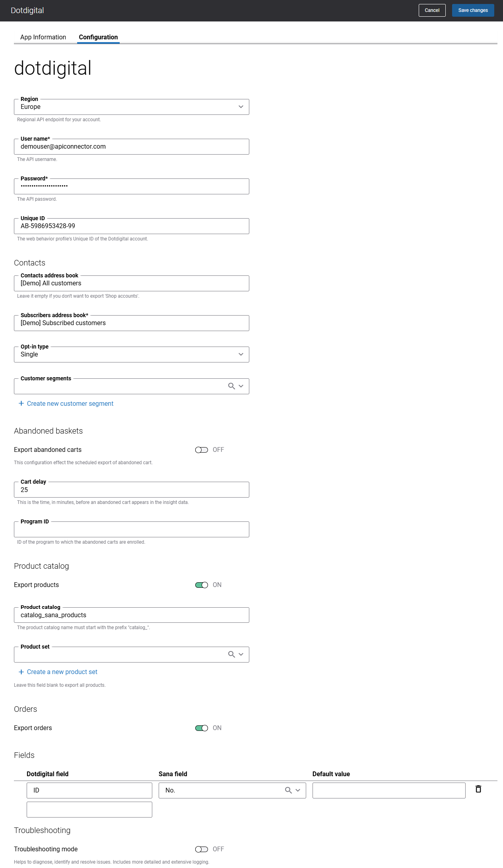503x868 pixels.
Task: Click search icon in Customer segments
Action: [x=231, y=386]
